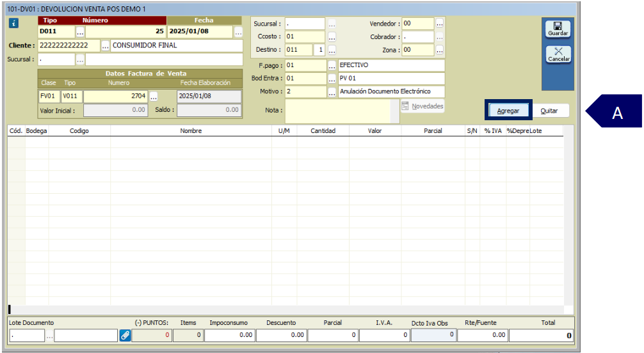Click the Rte/Fuente total field

483,335
